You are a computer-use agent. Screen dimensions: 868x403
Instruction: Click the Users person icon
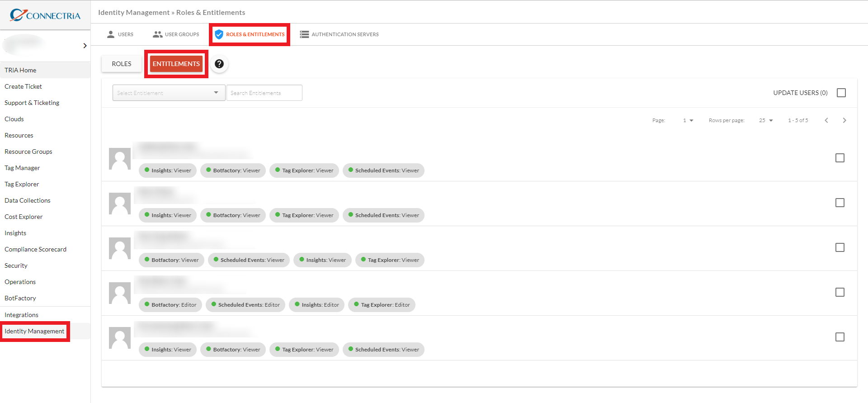coord(111,34)
